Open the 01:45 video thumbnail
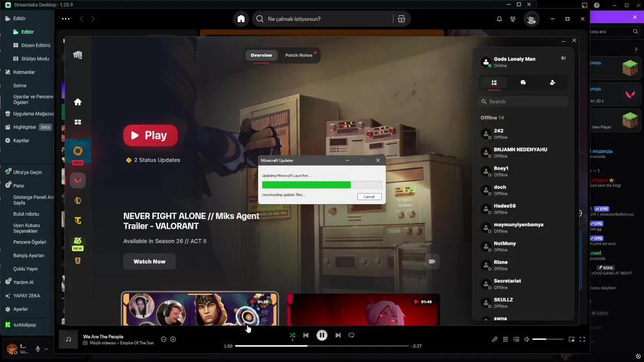Screen dimensions: 644x362 click(x=363, y=309)
